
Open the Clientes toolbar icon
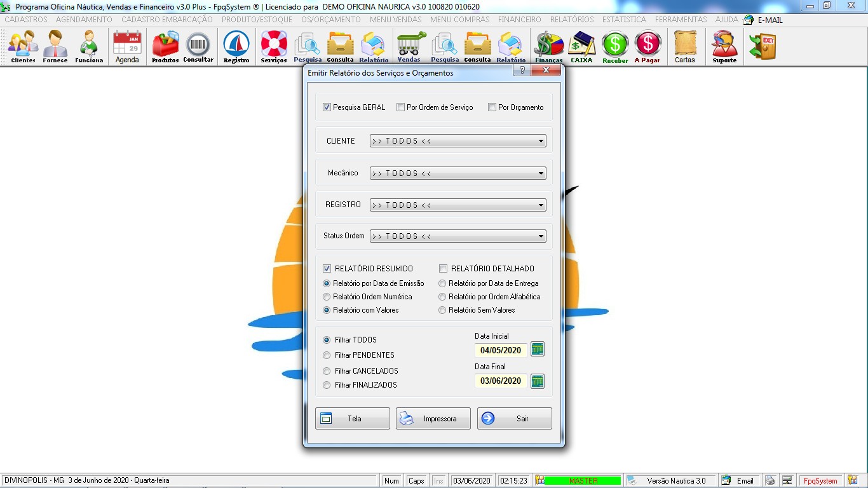point(23,47)
